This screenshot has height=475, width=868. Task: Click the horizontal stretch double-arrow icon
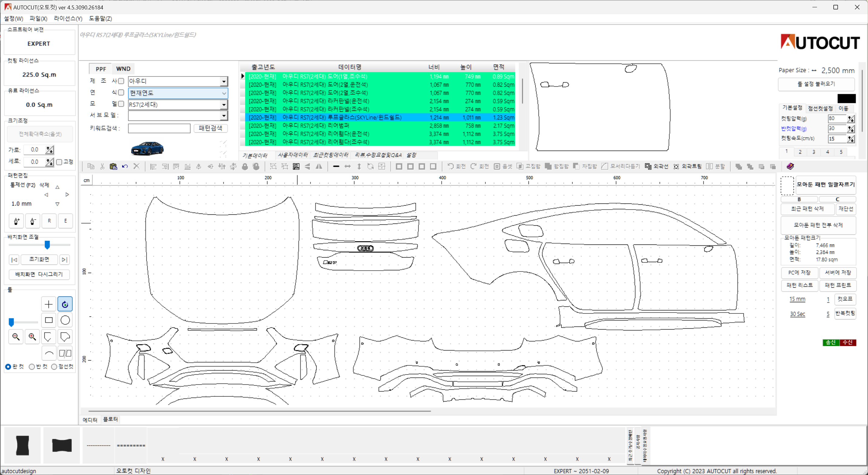(347, 166)
